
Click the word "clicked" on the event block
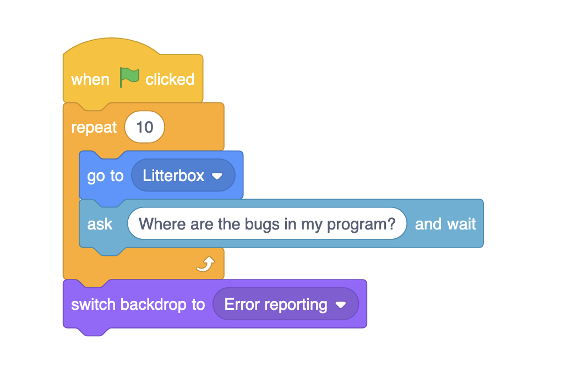point(170,80)
